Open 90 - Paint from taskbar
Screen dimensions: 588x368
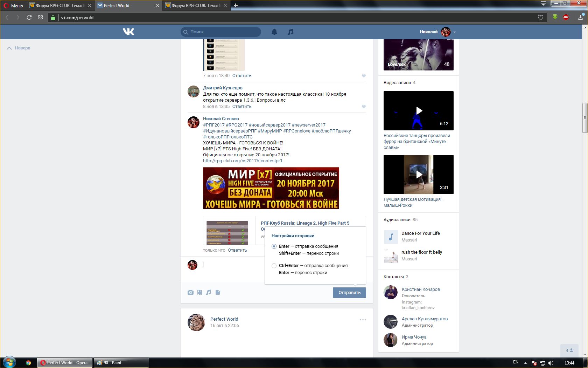(x=121, y=363)
